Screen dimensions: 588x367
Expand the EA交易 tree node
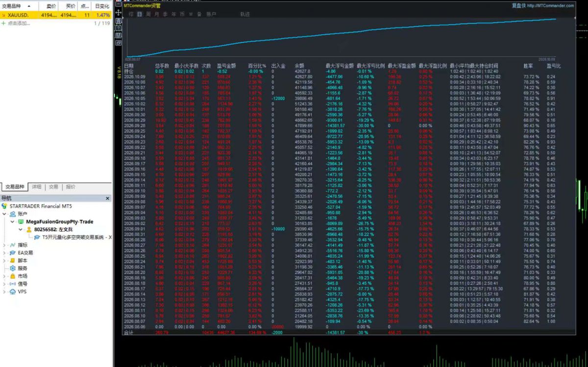pos(5,253)
